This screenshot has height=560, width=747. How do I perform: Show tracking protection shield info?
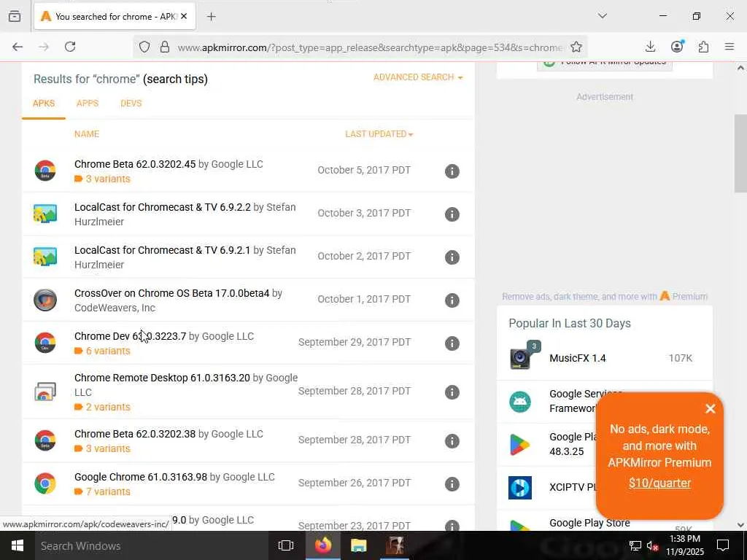(x=144, y=47)
